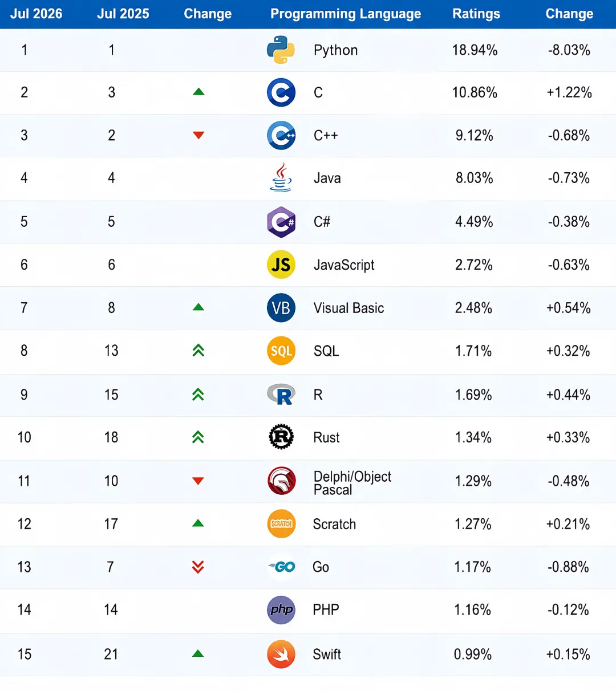Open the Visual Basic language name

(x=348, y=308)
